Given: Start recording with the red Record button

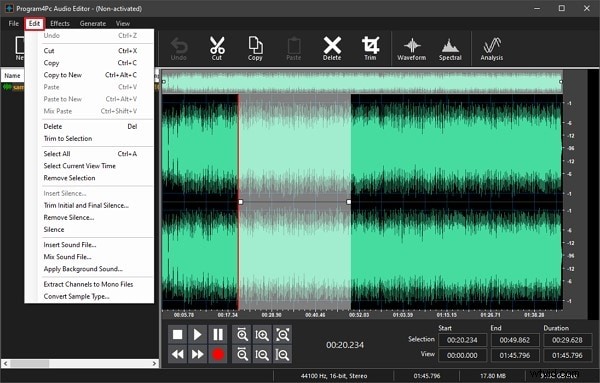Looking at the screenshot, I should point(218,355).
